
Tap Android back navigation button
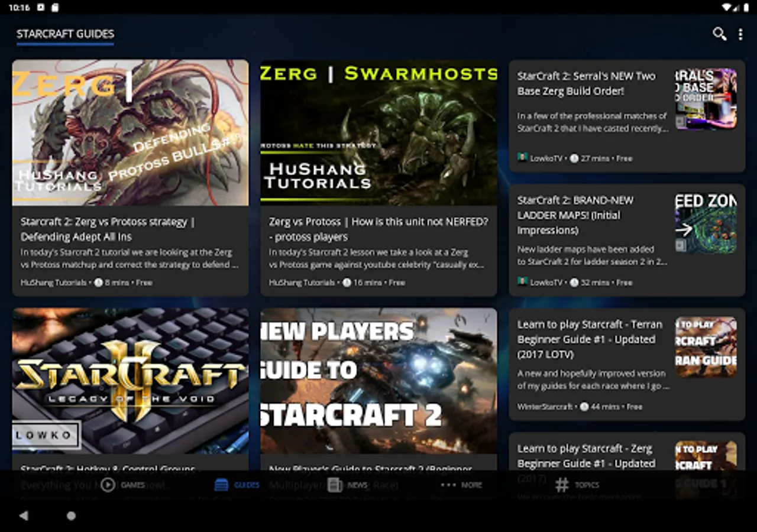point(24,515)
